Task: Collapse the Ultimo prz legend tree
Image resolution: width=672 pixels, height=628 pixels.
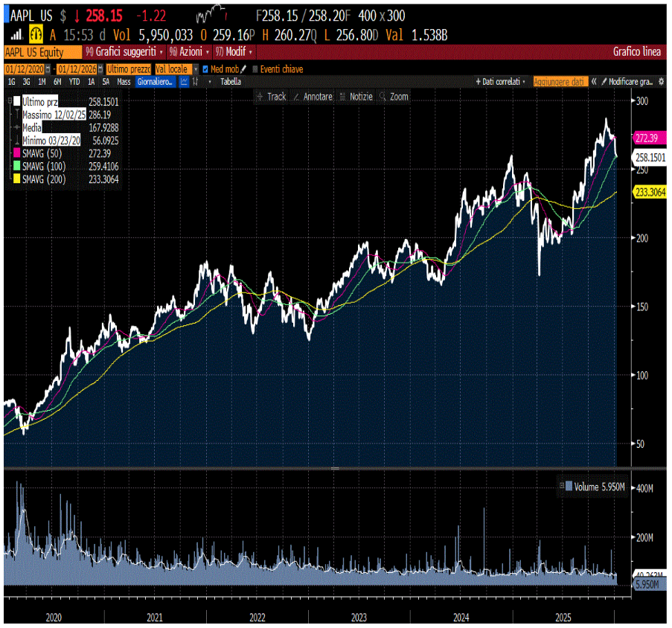Action: point(10,101)
